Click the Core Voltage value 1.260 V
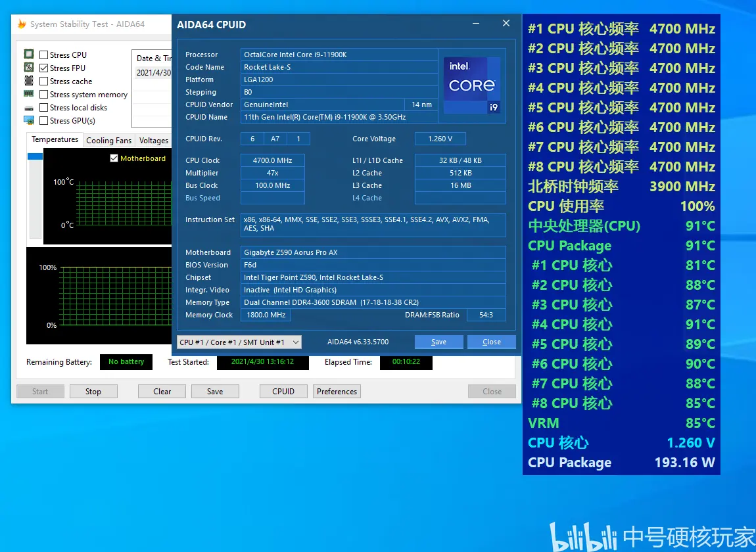 [x=440, y=139]
